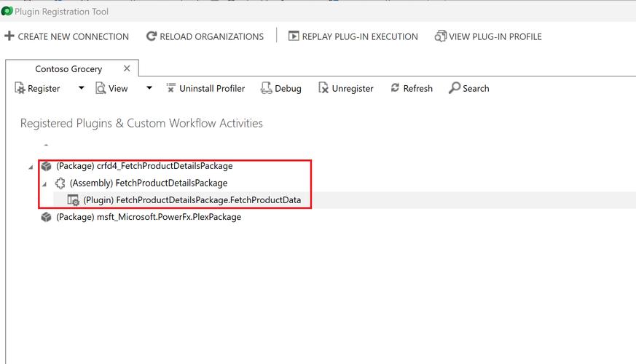Image resolution: width=636 pixels, height=364 pixels.
Task: Click the View button text
Action: click(x=118, y=88)
